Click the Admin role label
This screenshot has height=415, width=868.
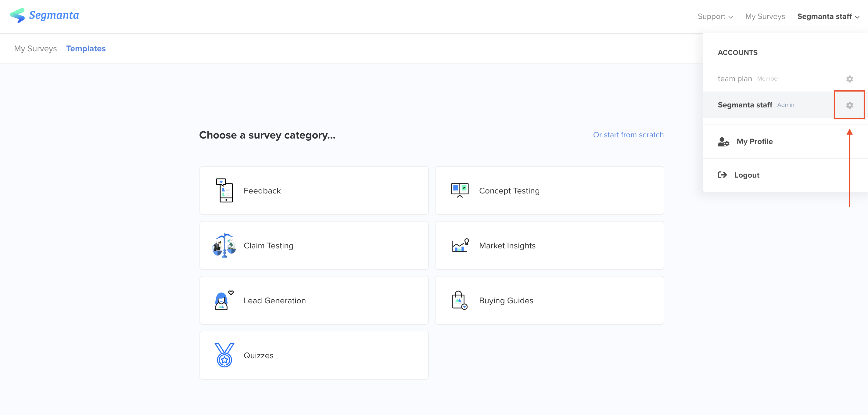[786, 105]
